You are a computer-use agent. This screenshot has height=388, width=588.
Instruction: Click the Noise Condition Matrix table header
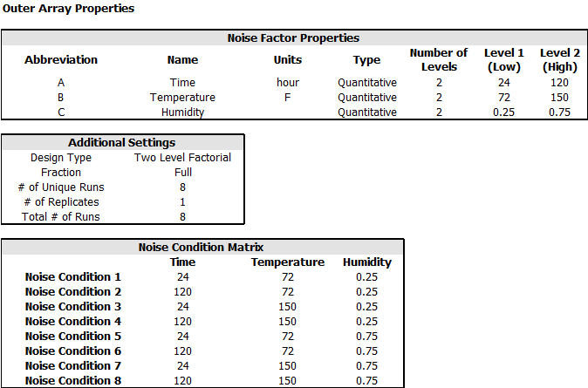click(202, 248)
